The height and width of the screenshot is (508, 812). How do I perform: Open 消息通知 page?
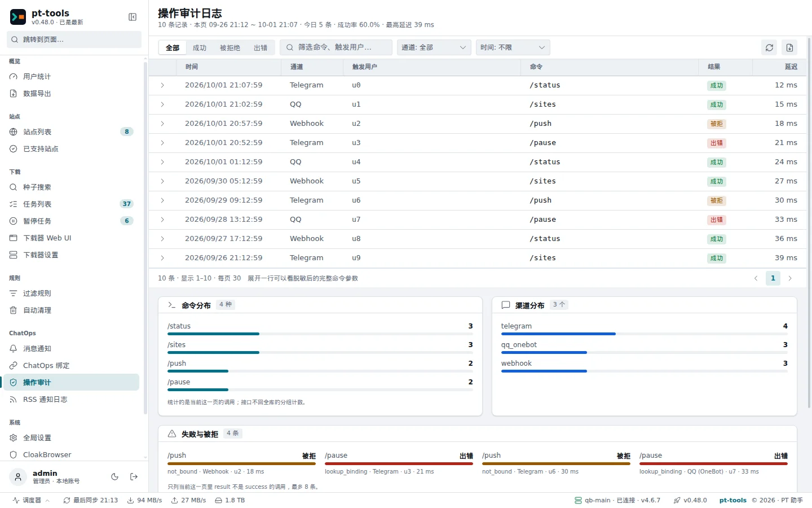click(x=72, y=348)
